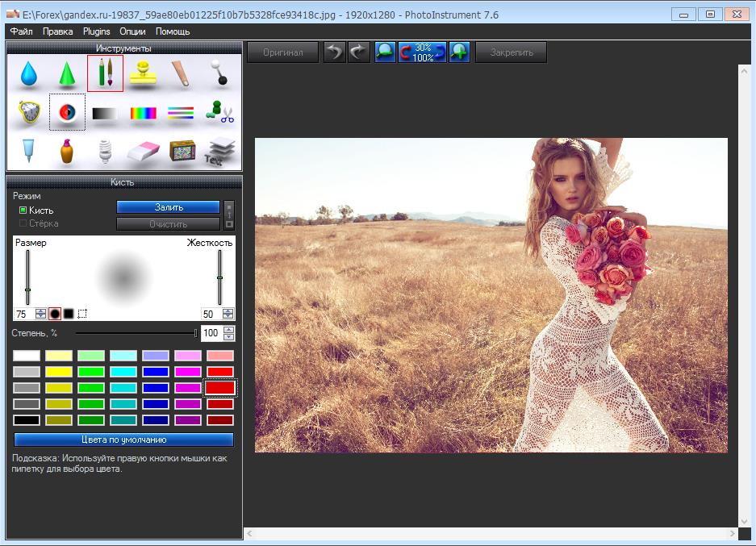
Task: Select the pink eraser tool
Action: 143,151
